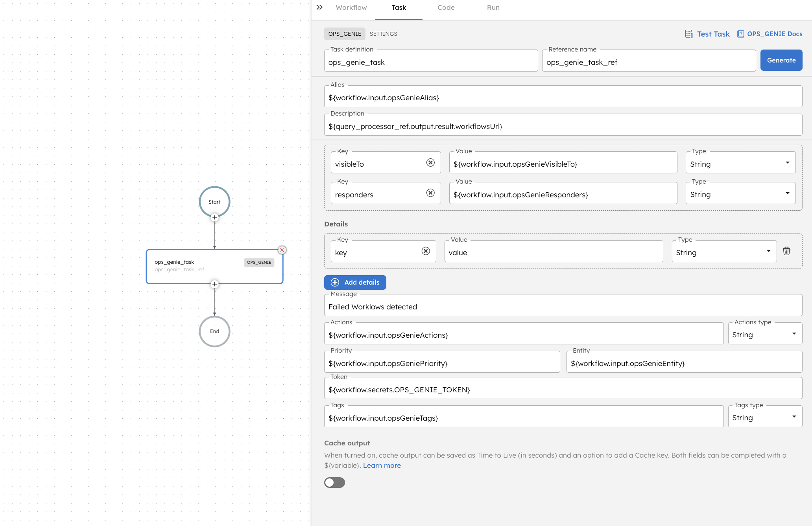Open Type dropdown in Details row
The image size is (812, 526).
pos(724,251)
